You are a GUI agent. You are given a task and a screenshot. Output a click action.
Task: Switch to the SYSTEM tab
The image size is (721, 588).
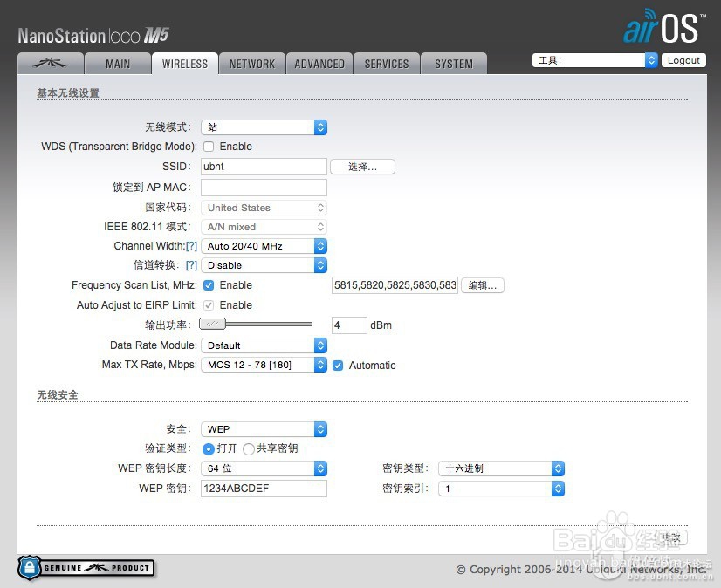453,64
